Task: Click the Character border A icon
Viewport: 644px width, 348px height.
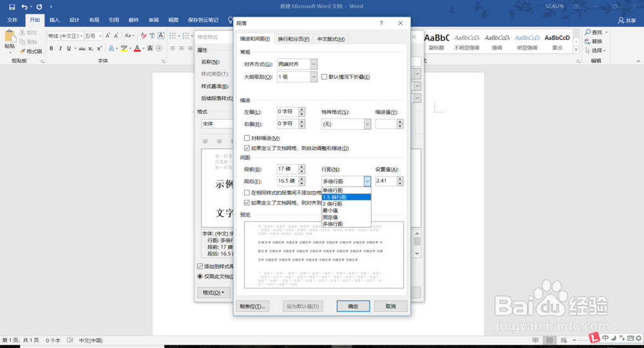Action: click(161, 36)
